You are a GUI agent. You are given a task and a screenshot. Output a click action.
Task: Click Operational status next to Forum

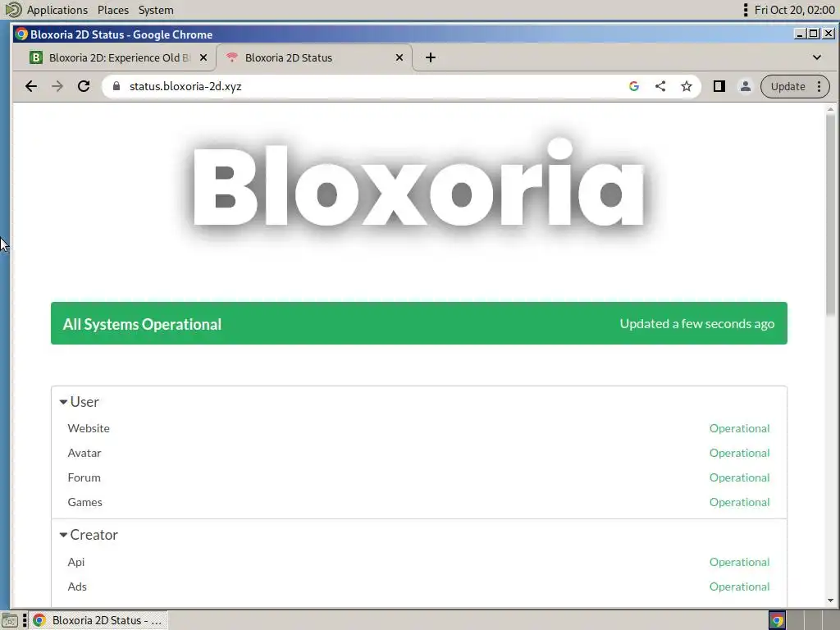coord(739,478)
